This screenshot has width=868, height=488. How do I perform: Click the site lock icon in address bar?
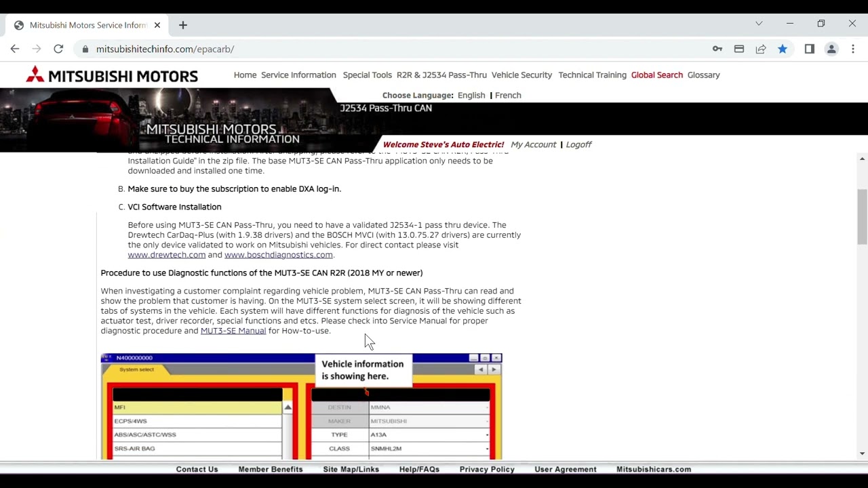click(x=85, y=49)
